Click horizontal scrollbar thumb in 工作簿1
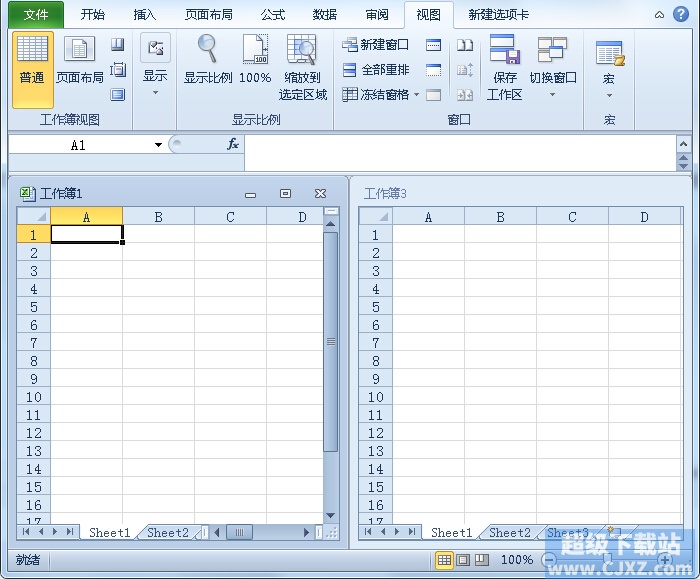Screen dimensions: 700x579 pyautogui.click(x=239, y=532)
